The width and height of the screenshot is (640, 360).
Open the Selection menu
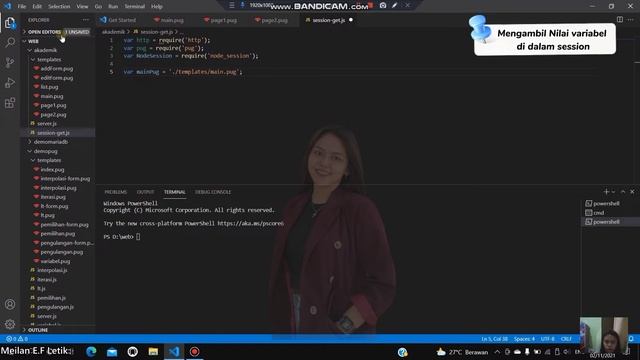pos(59,7)
